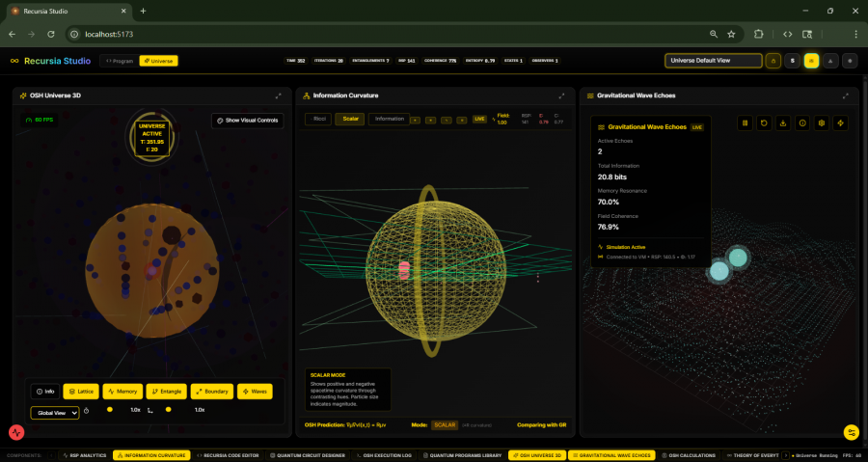Click the reset icon in Gravitational Wave Echoes
The height and width of the screenshot is (462, 868).
coord(764,123)
